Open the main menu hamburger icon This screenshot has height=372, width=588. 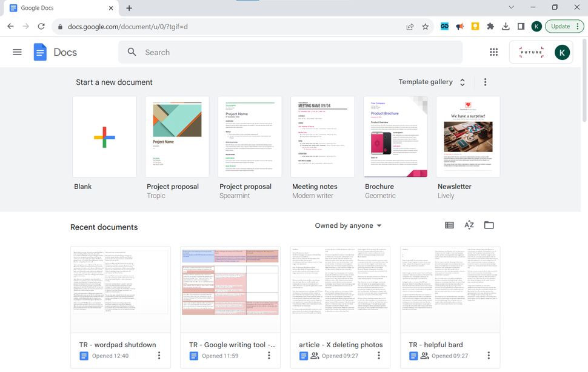coord(17,52)
